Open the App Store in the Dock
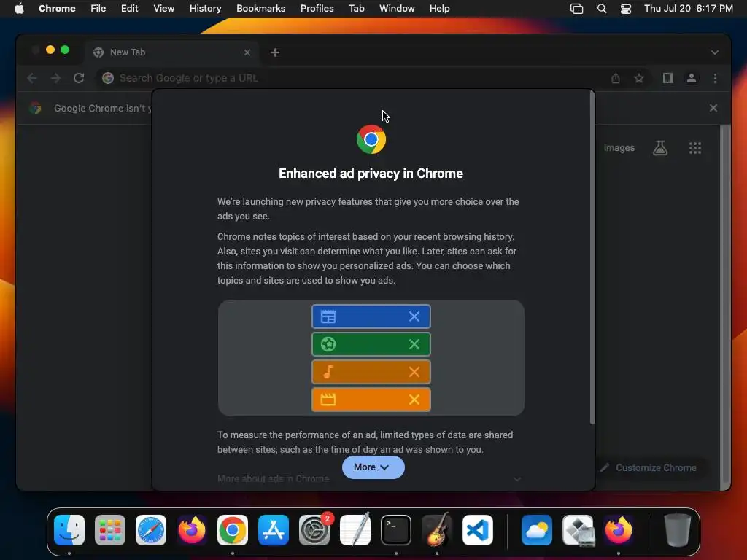The width and height of the screenshot is (747, 560). (274, 530)
